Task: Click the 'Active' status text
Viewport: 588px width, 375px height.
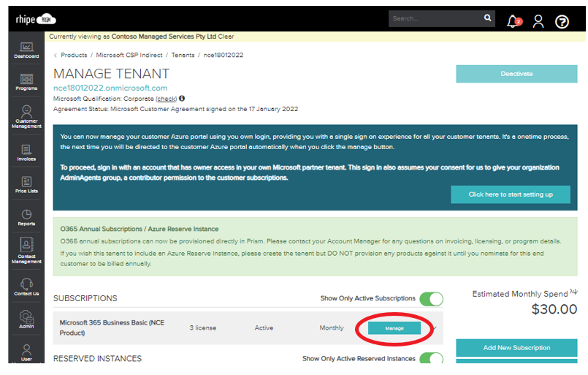Action: [264, 327]
